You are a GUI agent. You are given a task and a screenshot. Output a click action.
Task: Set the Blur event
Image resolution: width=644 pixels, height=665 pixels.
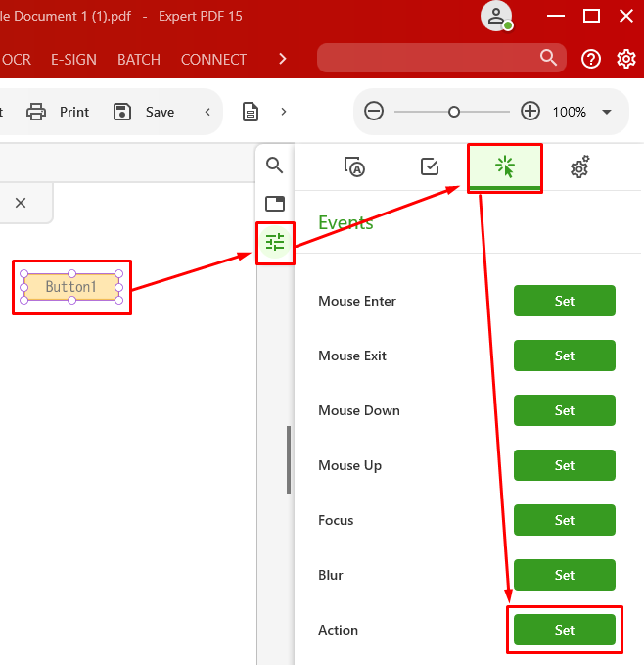tap(565, 575)
